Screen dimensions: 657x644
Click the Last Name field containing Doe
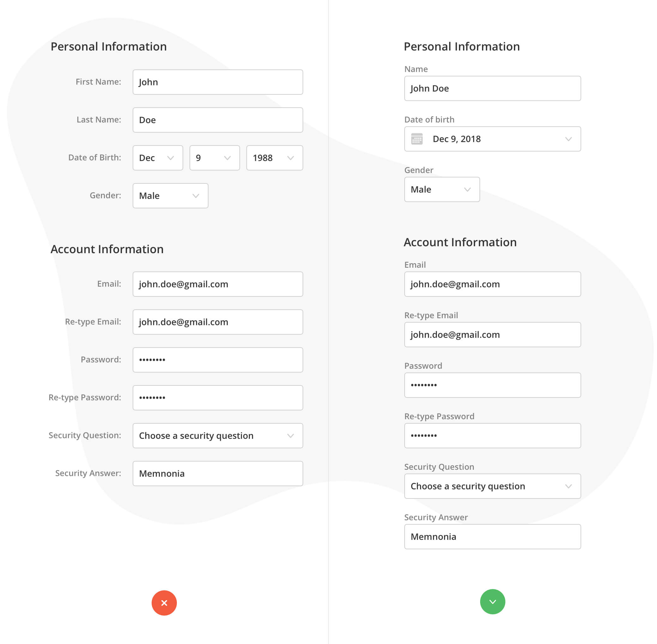point(218,120)
